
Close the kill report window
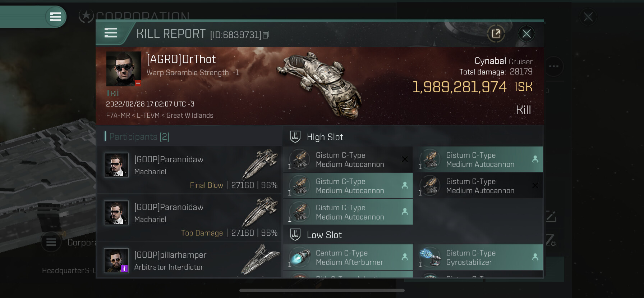pyautogui.click(x=526, y=34)
